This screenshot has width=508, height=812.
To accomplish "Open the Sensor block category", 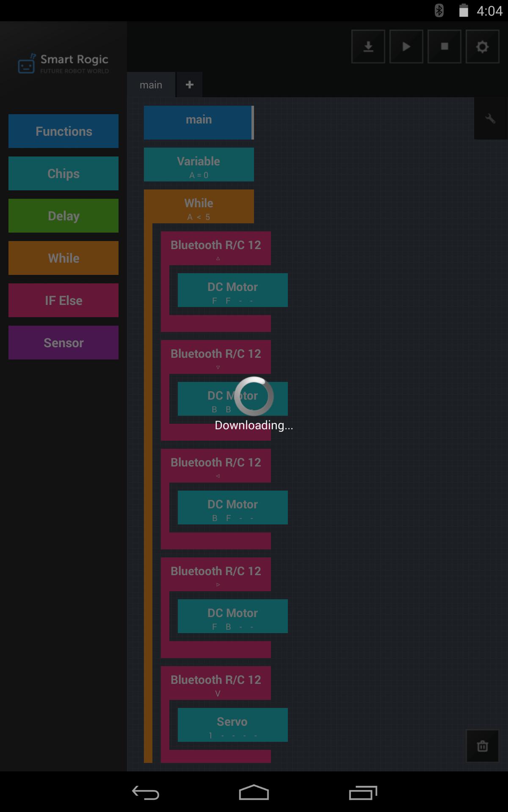I will [63, 343].
